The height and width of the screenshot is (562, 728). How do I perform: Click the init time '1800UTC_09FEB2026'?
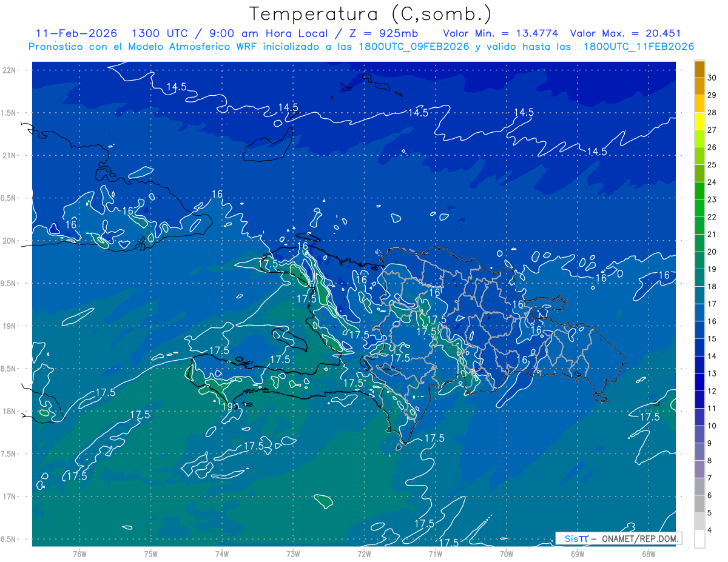click(x=413, y=47)
